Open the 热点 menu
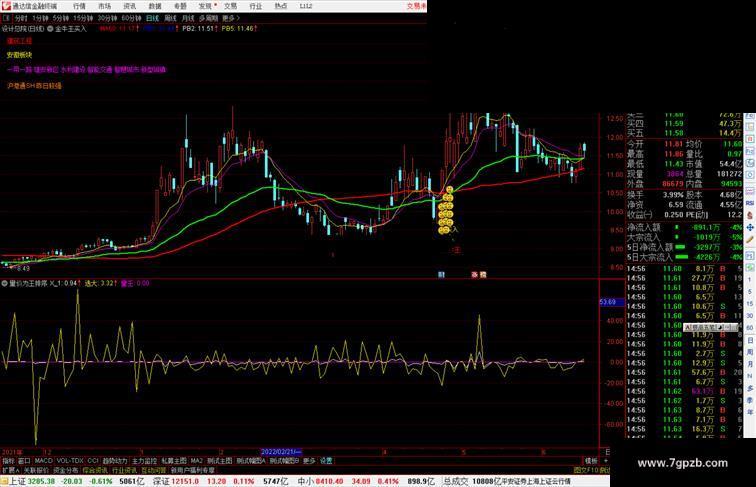The image size is (756, 487). click(281, 6)
